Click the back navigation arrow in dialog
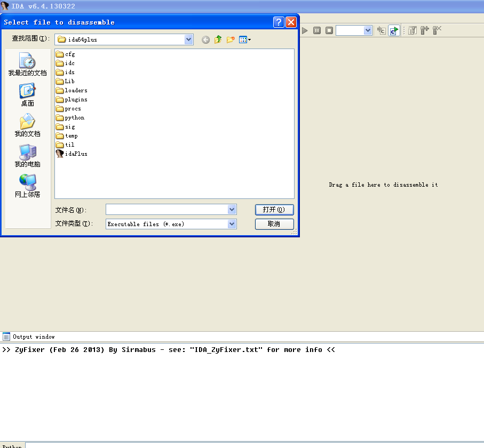The height and width of the screenshot is (448, 484). click(x=205, y=39)
